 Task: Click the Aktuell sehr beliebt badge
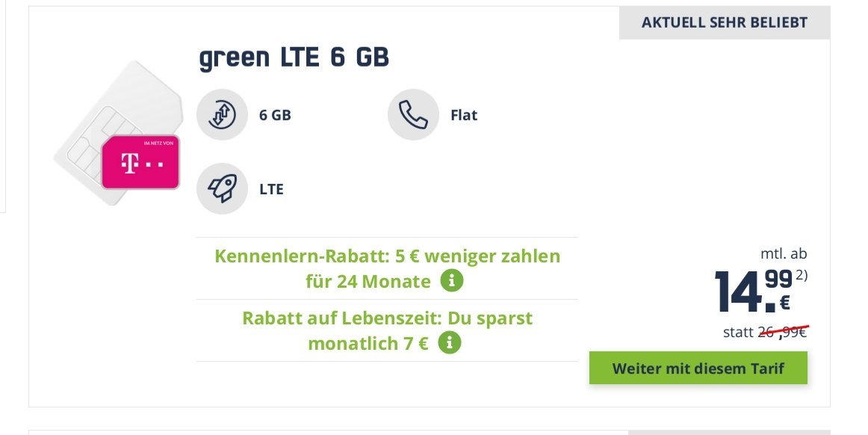(724, 22)
